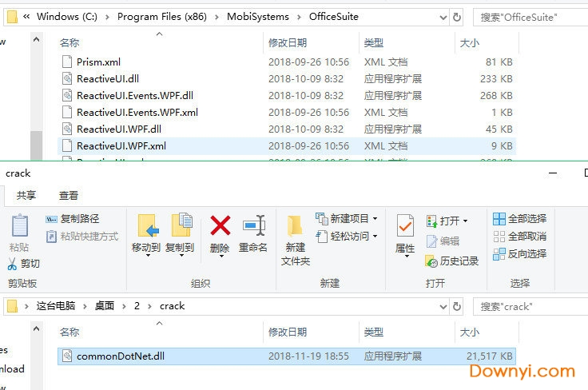Screen dimensions: 588x390
Task: Select the commonDotNet.dll file
Action: 287,356
